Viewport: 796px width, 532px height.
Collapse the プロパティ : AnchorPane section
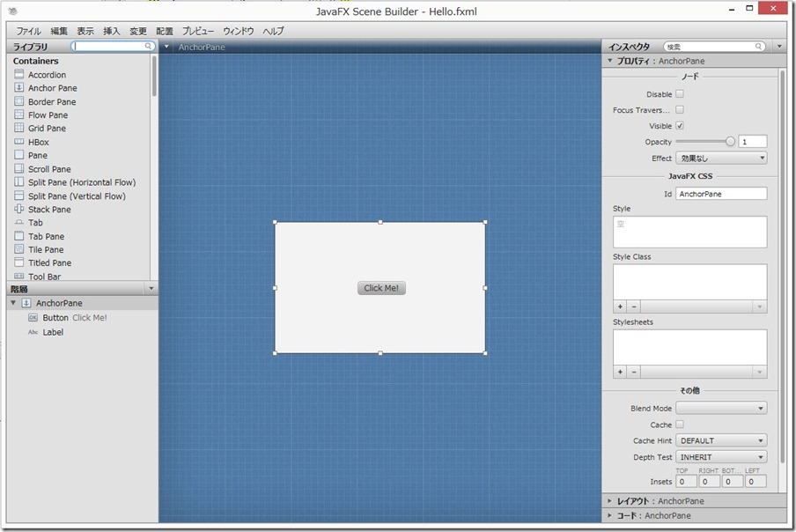[x=609, y=61]
